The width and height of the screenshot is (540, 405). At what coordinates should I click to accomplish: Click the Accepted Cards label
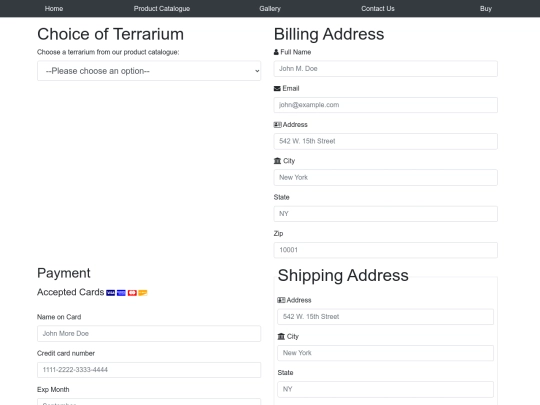point(71,292)
